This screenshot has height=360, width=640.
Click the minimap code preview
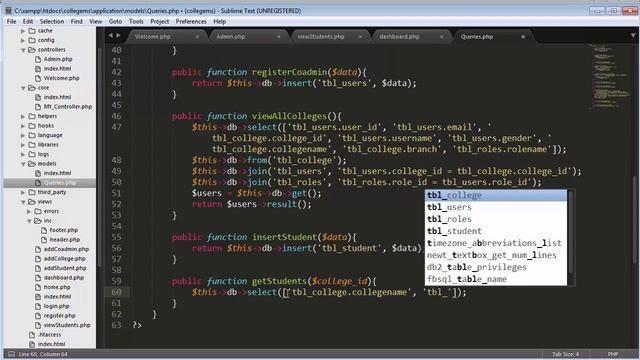(x=610, y=77)
